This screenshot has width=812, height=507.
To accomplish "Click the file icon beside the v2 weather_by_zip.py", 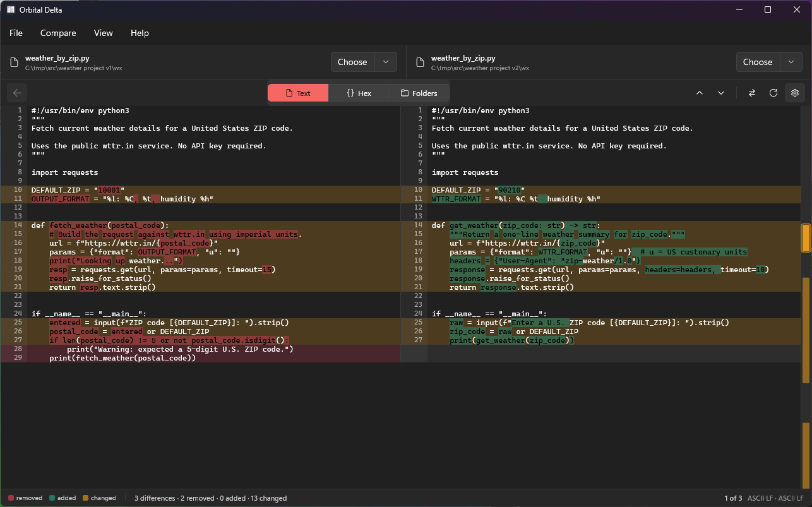I will [419, 62].
